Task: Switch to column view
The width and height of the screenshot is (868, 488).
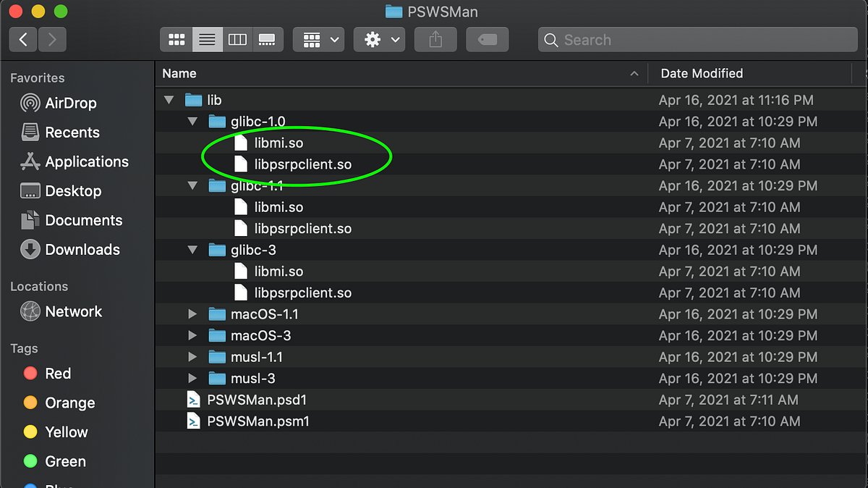Action: [x=237, y=39]
